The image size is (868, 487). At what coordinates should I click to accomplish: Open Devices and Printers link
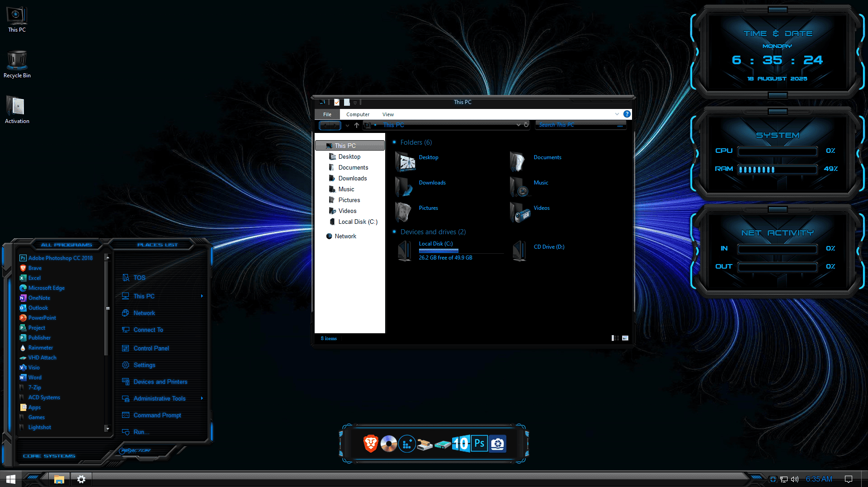[160, 382]
